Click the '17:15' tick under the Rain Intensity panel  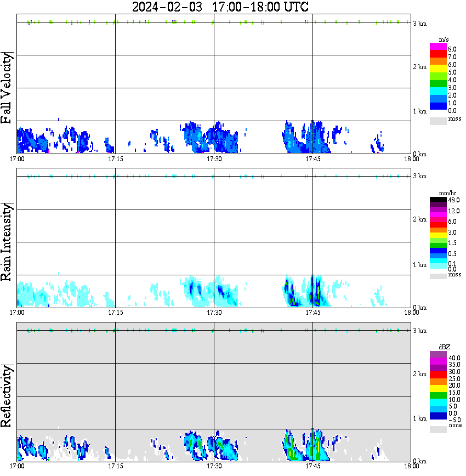coord(115,313)
